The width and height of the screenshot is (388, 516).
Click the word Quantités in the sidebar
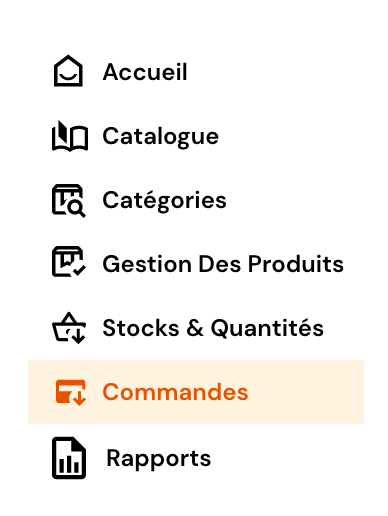267,328
